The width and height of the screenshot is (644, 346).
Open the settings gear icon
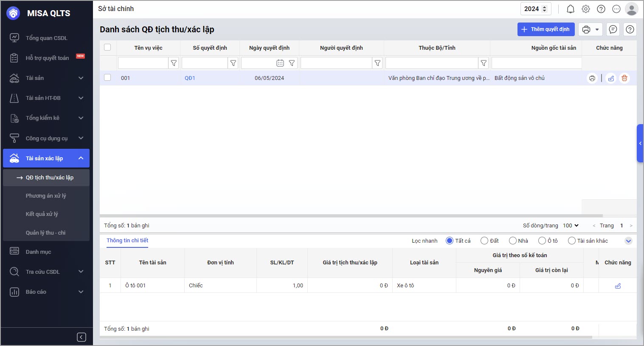(586, 9)
